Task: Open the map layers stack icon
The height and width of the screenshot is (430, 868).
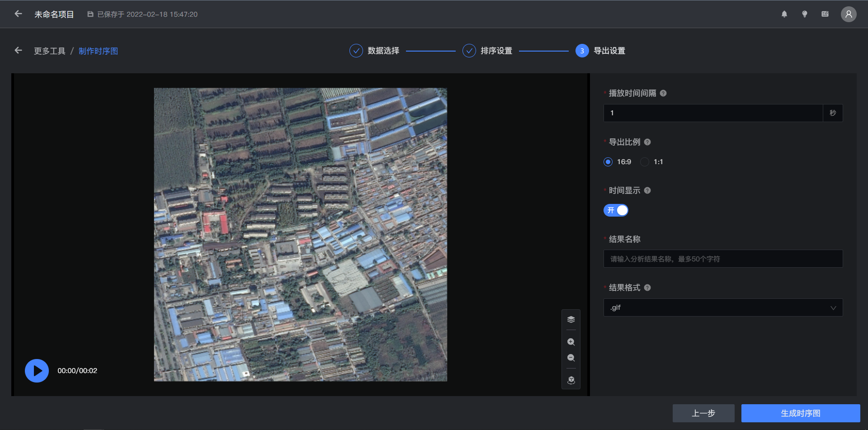Action: [571, 320]
